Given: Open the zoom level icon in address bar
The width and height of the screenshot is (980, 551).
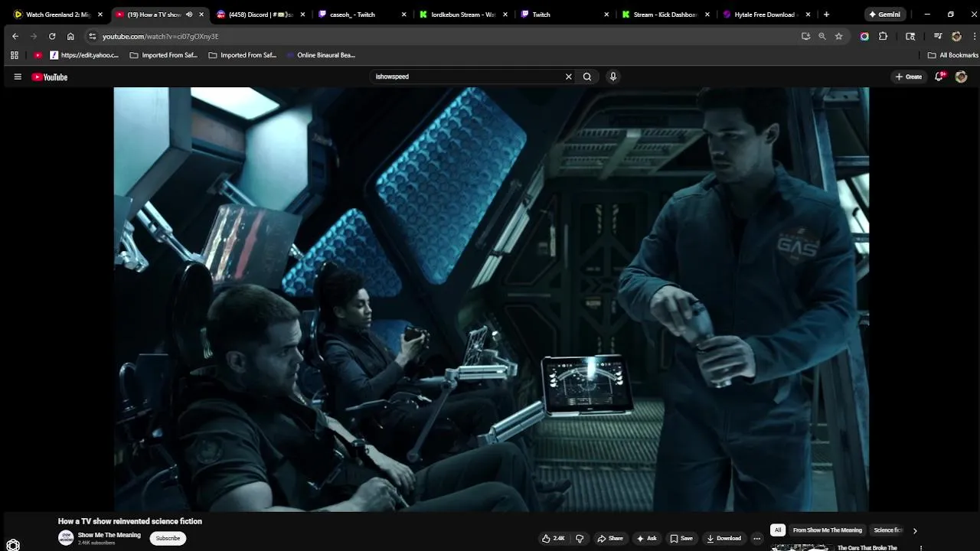Looking at the screenshot, I should tap(822, 36).
